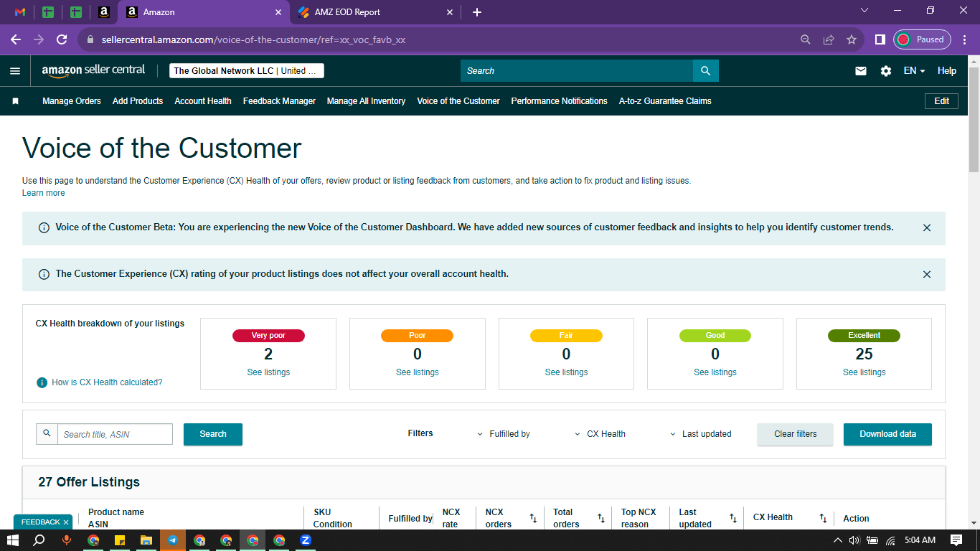
Task: Open A-to-z Guarantee Claims
Action: (x=665, y=101)
